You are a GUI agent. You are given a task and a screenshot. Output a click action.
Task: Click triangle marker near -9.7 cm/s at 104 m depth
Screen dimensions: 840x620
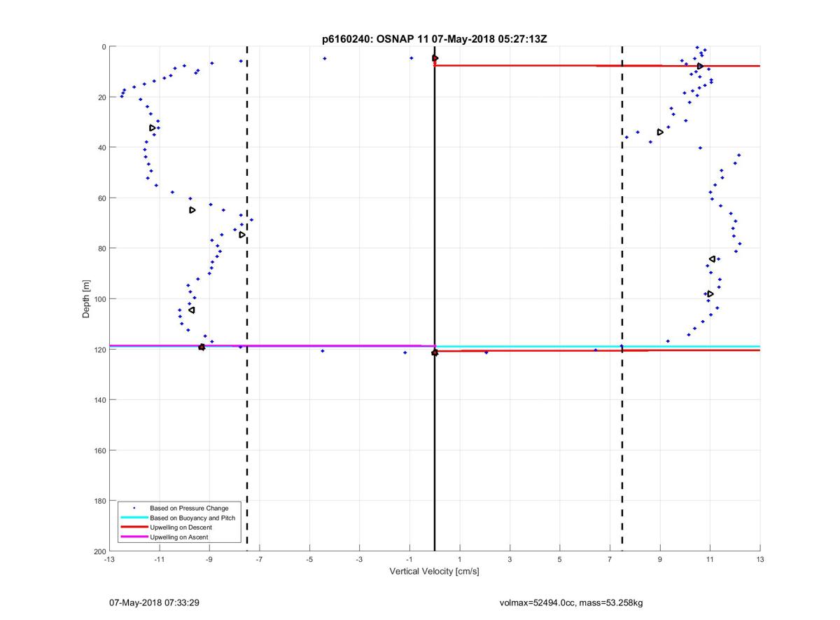(192, 310)
